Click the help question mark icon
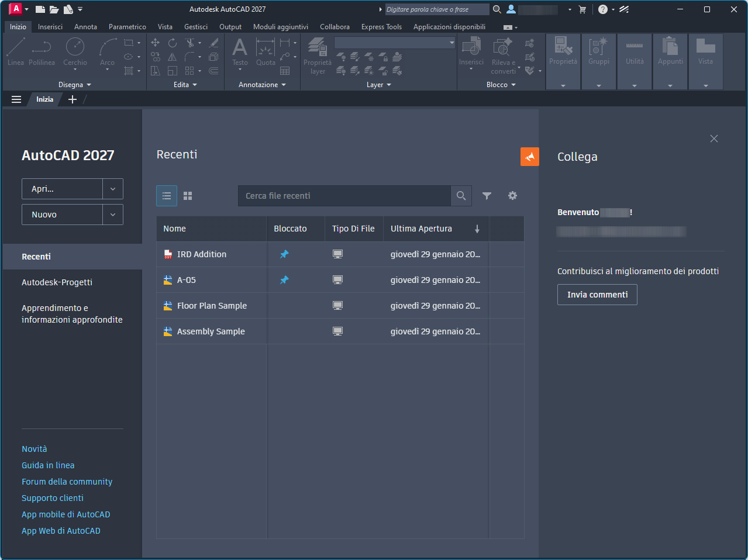748x560 pixels. pos(603,9)
